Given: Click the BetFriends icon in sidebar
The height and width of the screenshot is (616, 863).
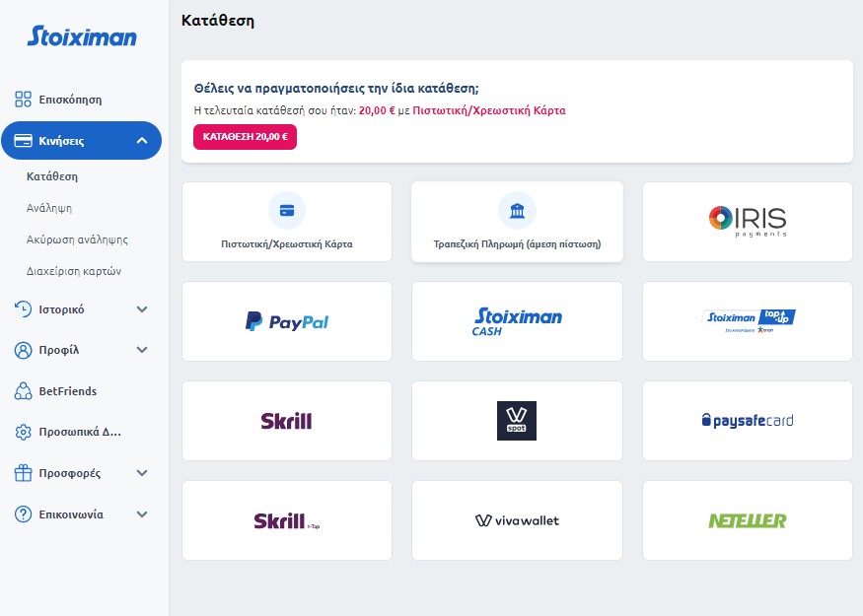Looking at the screenshot, I should [24, 391].
